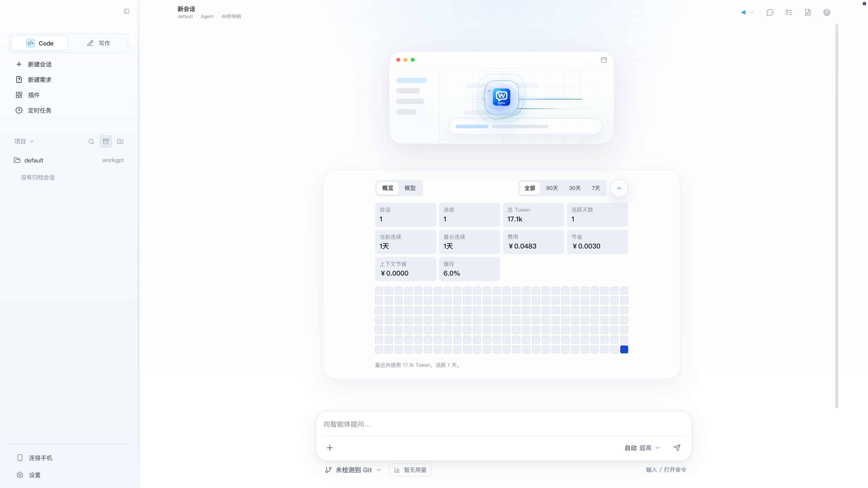Click the git branch icon

coord(328,470)
